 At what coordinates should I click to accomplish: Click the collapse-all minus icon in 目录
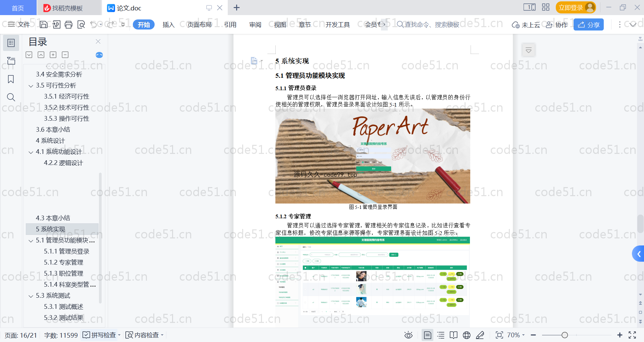point(65,55)
